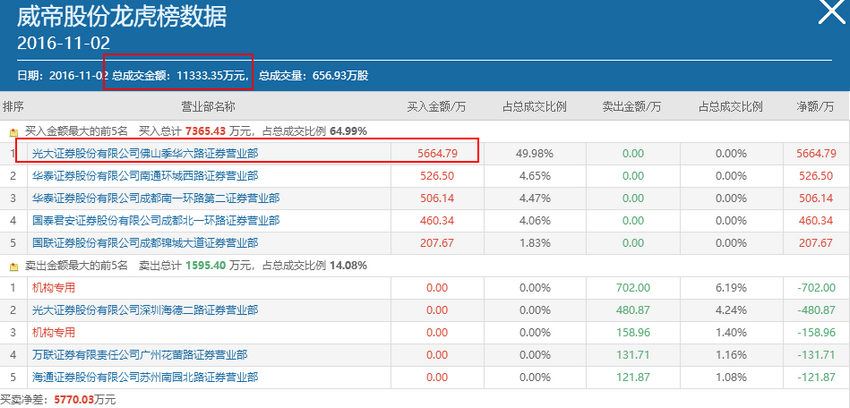Click the yellow icon beside 卖出金额最大的前5名
This screenshot has height=408, width=850.
[x=14, y=266]
